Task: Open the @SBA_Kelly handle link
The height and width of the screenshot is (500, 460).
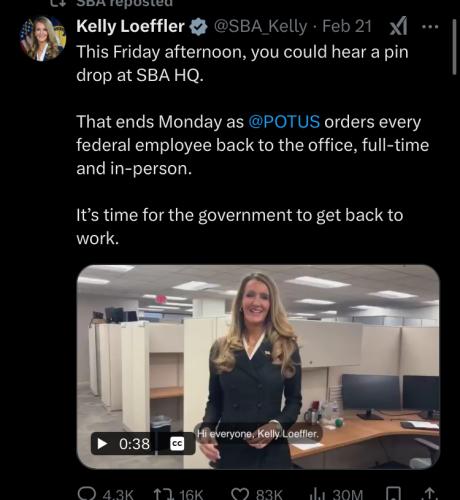Action: click(x=260, y=27)
